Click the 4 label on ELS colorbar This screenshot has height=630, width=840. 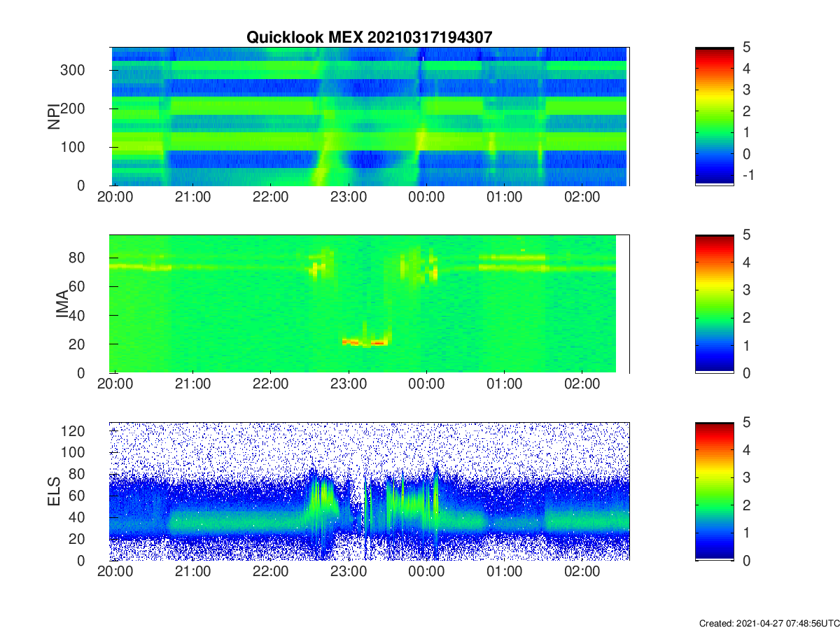pos(745,450)
